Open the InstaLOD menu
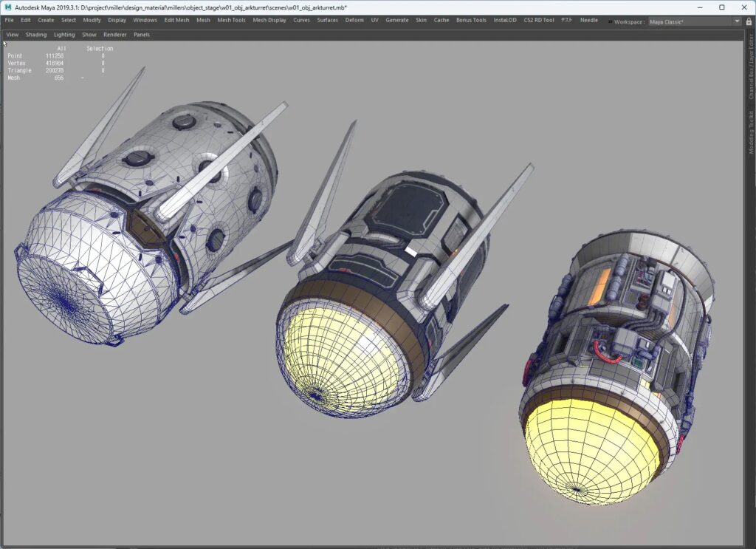Viewport: 756px width, 549px height. click(x=505, y=20)
